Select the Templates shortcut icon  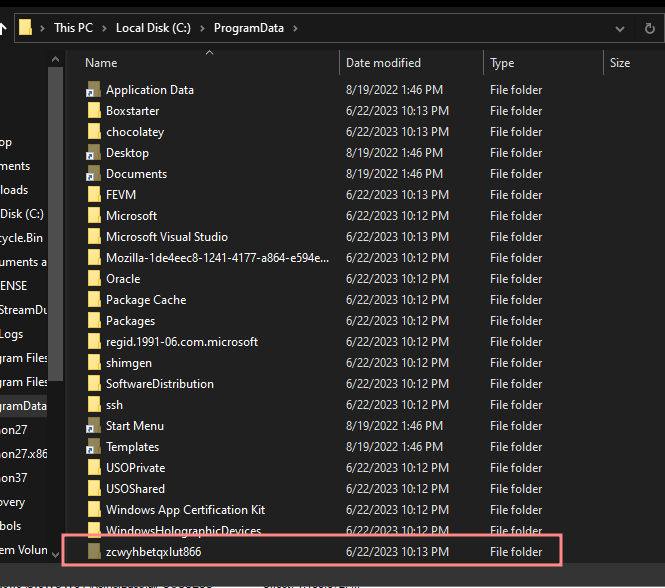point(94,447)
